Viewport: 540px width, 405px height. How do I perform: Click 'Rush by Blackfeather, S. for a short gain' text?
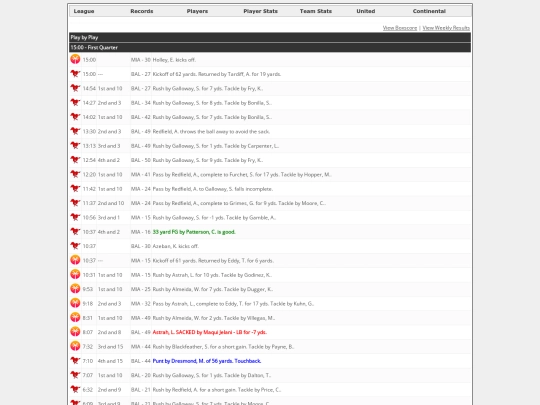pos(223,347)
